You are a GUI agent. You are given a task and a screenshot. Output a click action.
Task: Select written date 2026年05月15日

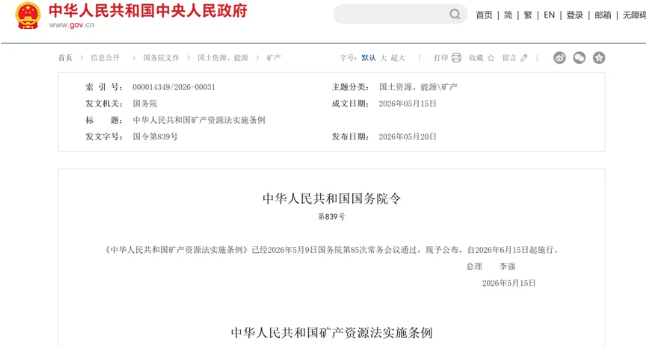[408, 103]
